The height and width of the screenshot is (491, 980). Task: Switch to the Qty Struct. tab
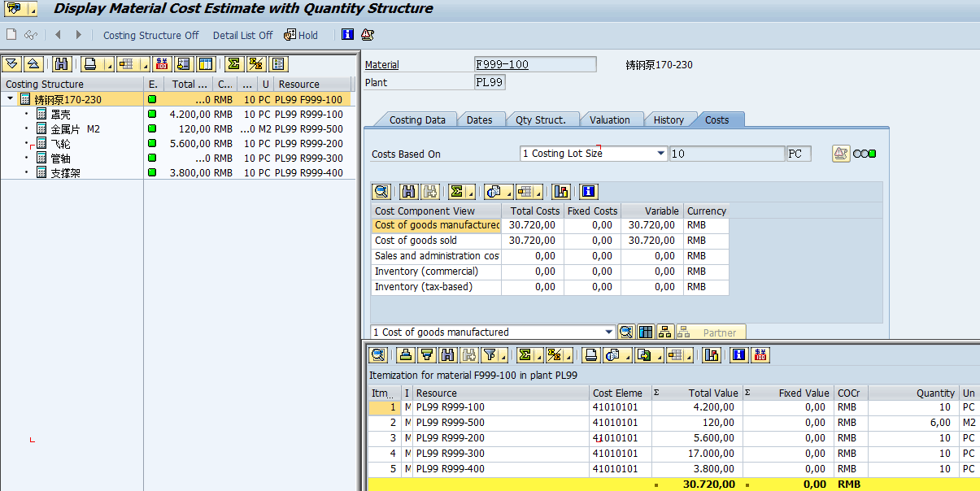[x=540, y=119]
